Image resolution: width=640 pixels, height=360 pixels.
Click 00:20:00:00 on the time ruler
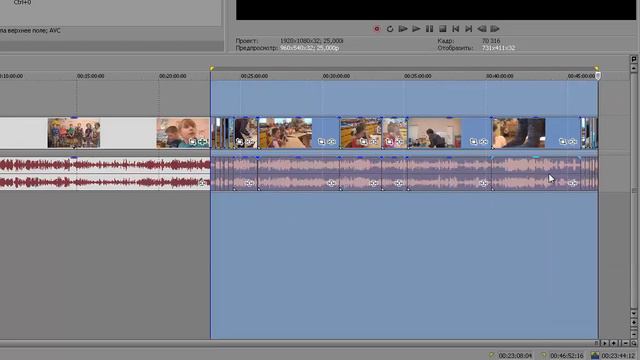pyautogui.click(x=173, y=76)
